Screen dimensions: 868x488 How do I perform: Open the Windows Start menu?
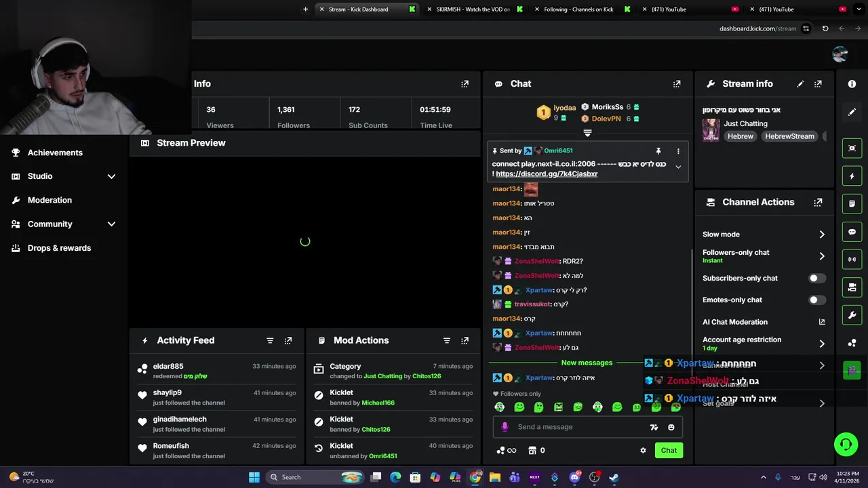pyautogui.click(x=254, y=477)
